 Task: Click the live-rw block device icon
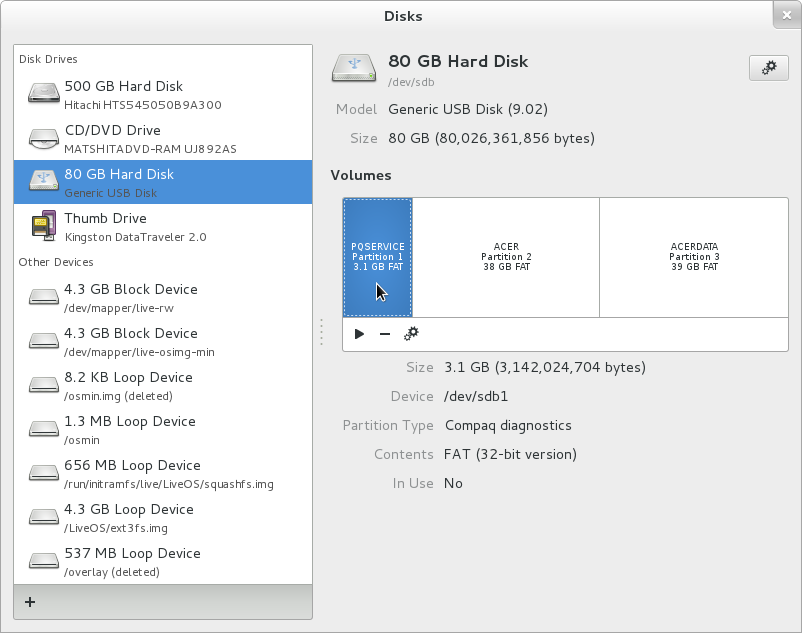coord(43,297)
